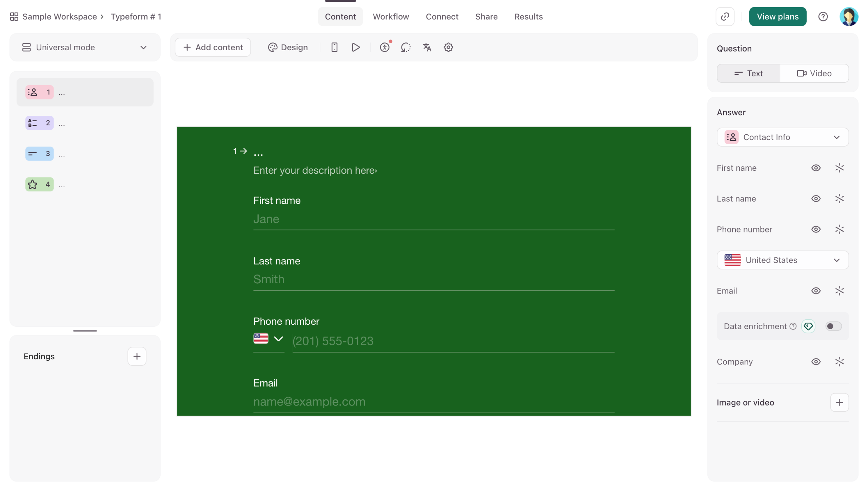
Task: Open the United States country dropdown
Action: [x=783, y=260]
